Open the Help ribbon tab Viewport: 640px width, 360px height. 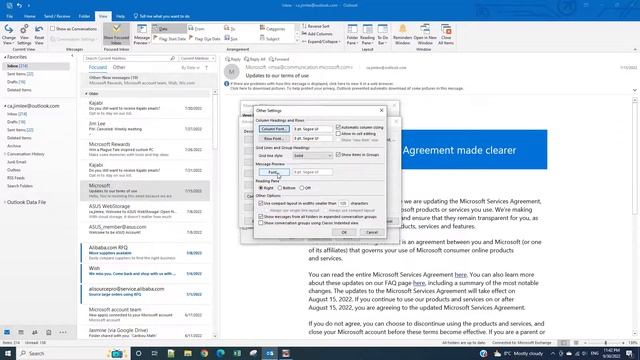[x=120, y=16]
